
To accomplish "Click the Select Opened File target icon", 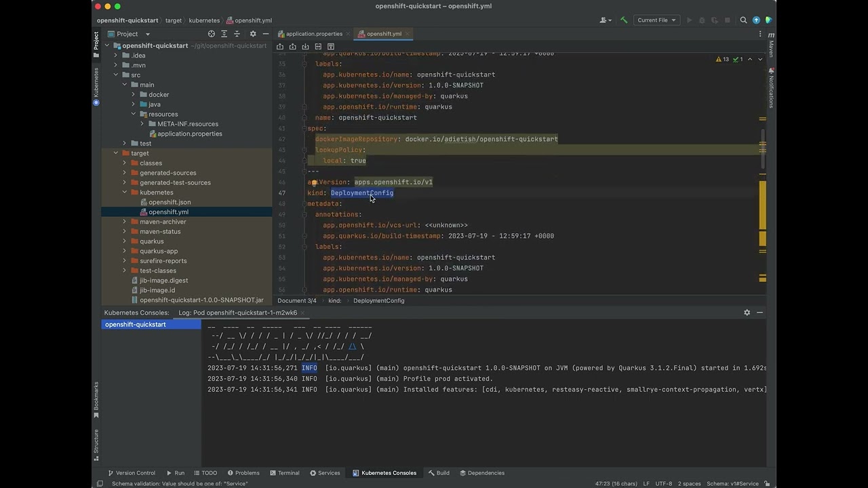I will click(x=212, y=34).
